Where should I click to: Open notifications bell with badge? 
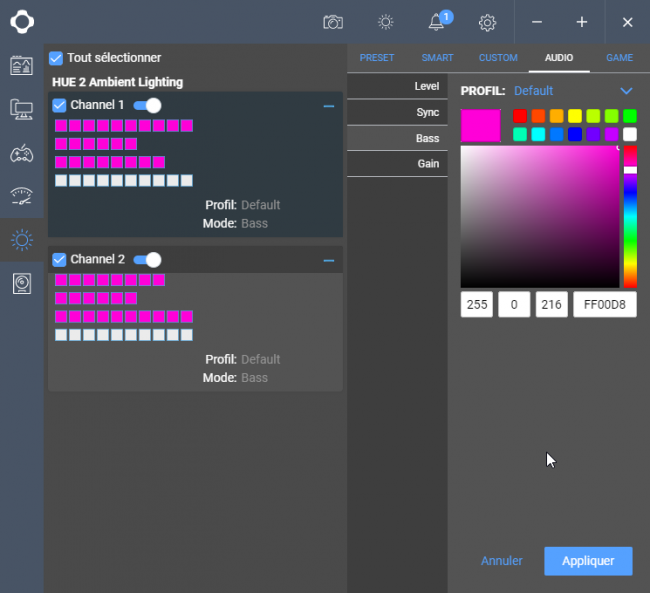pyautogui.click(x=439, y=21)
